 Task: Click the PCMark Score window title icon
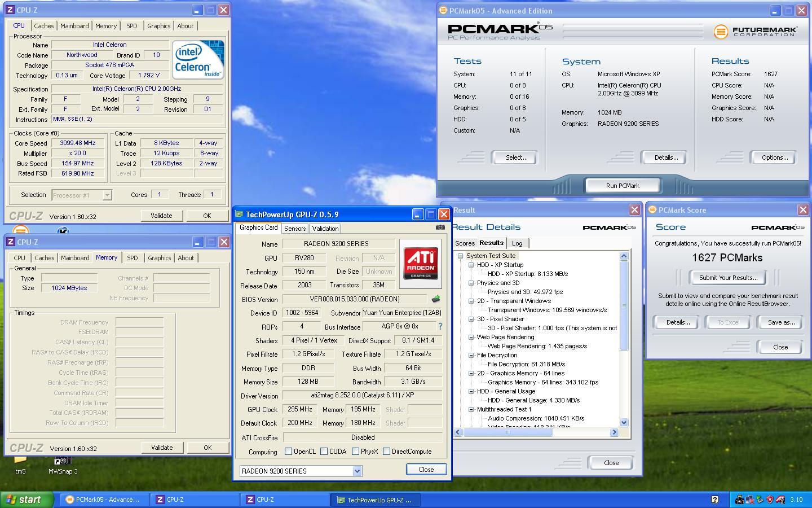tap(652, 210)
